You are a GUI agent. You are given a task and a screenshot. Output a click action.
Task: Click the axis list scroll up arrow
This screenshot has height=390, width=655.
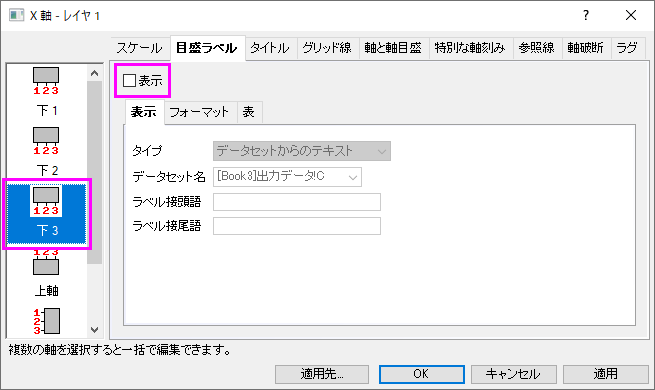pos(95,73)
